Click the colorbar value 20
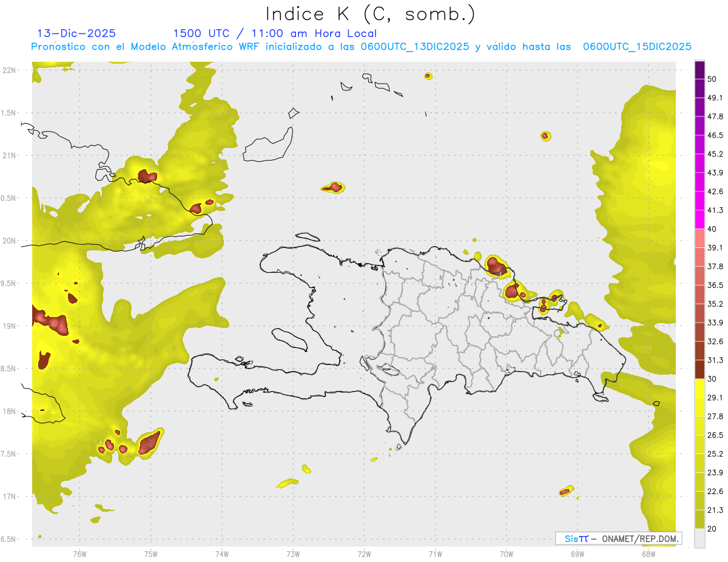The height and width of the screenshot is (562, 728). click(x=712, y=529)
